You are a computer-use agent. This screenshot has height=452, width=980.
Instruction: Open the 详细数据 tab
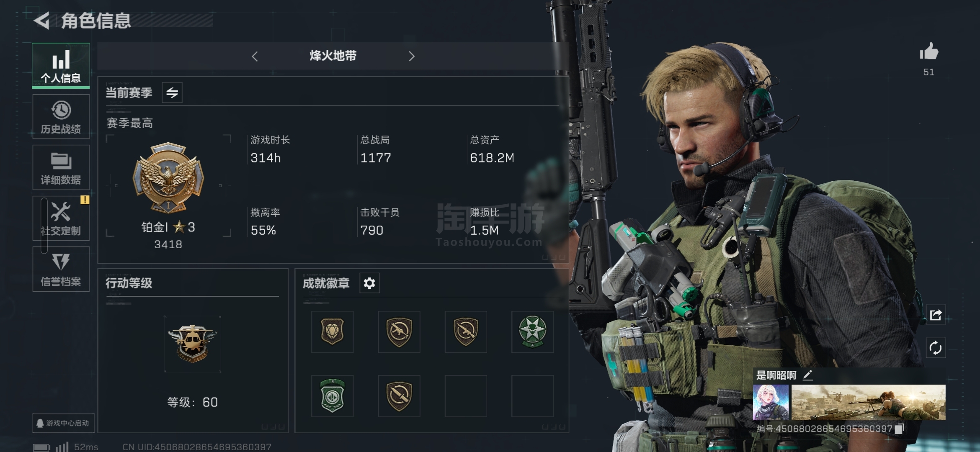click(61, 167)
